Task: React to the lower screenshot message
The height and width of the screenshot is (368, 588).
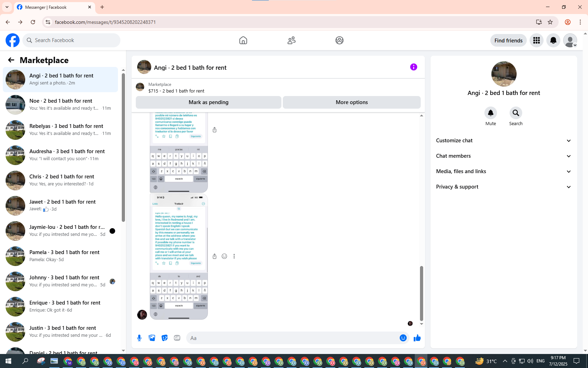Action: (224, 256)
